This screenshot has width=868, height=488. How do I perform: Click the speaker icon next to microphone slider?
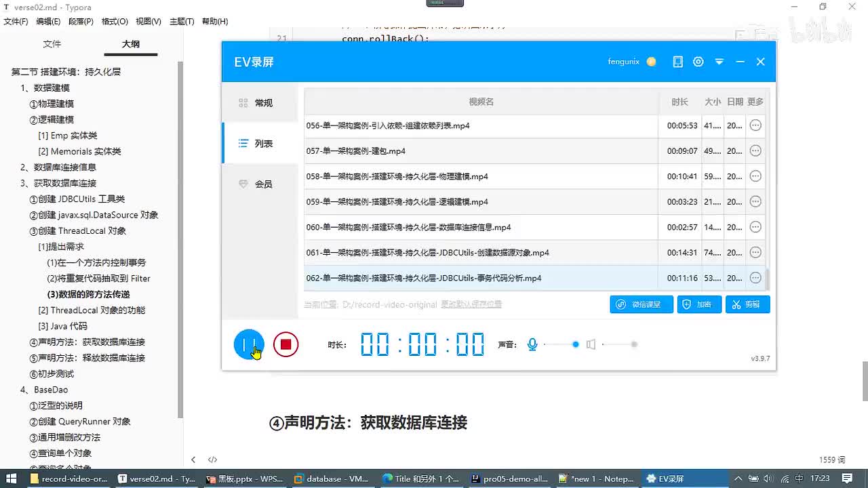point(591,344)
